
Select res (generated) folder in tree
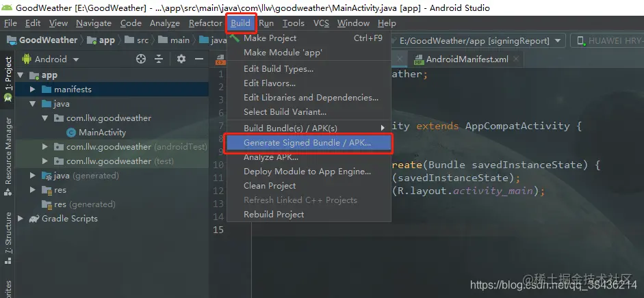point(85,204)
